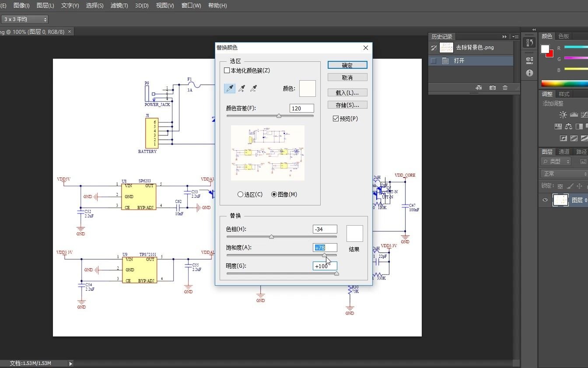Select the 打开 history state
The height and width of the screenshot is (368, 588).
tap(471, 61)
